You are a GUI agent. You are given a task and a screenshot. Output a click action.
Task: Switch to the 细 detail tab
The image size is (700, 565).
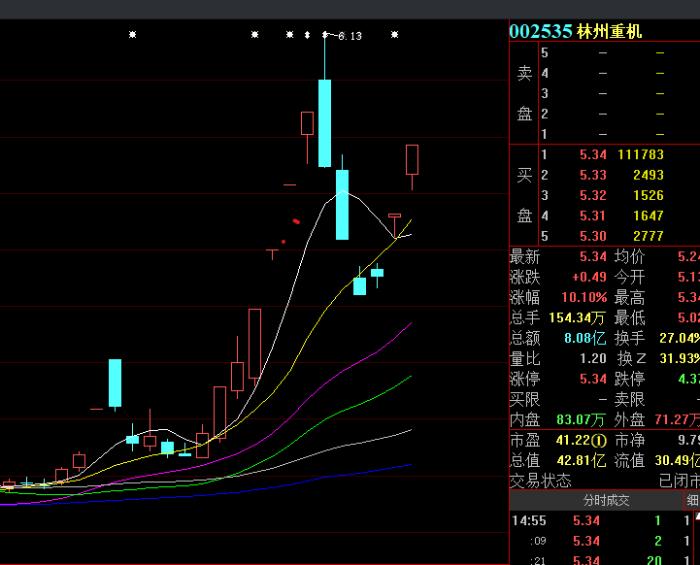coord(692,501)
